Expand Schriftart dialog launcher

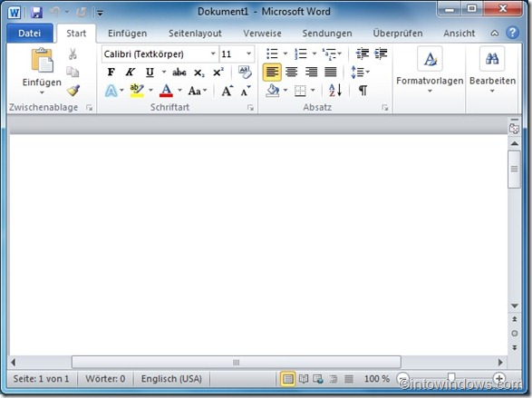coord(250,108)
